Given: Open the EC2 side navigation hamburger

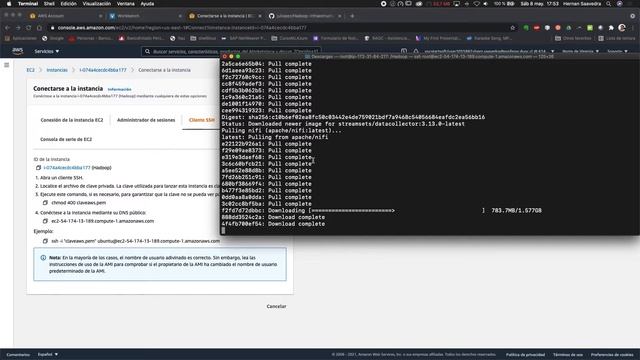Looking at the screenshot, I should 7,65.
